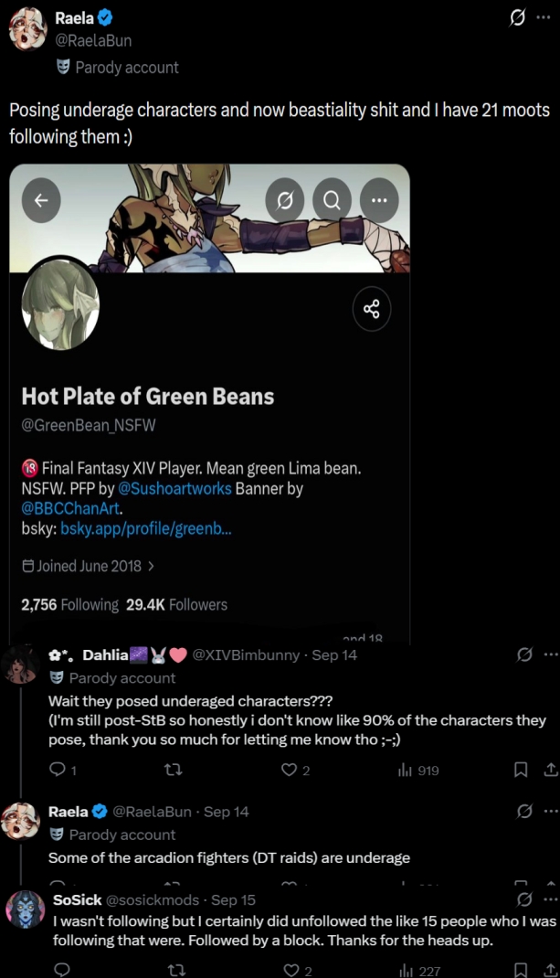The image size is (560, 978).
Task: Like SoSick's reply
Action: coord(297,970)
